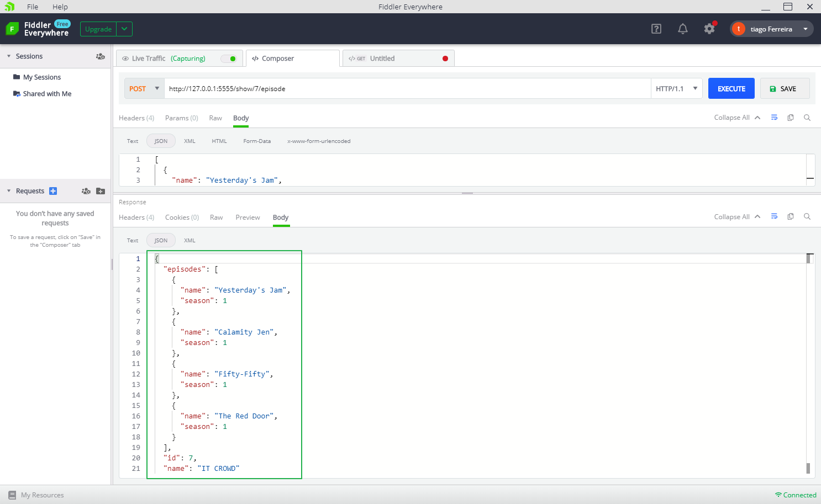The width and height of the screenshot is (821, 504).
Task: Click the share icon in the Requests header
Action: tap(86, 191)
